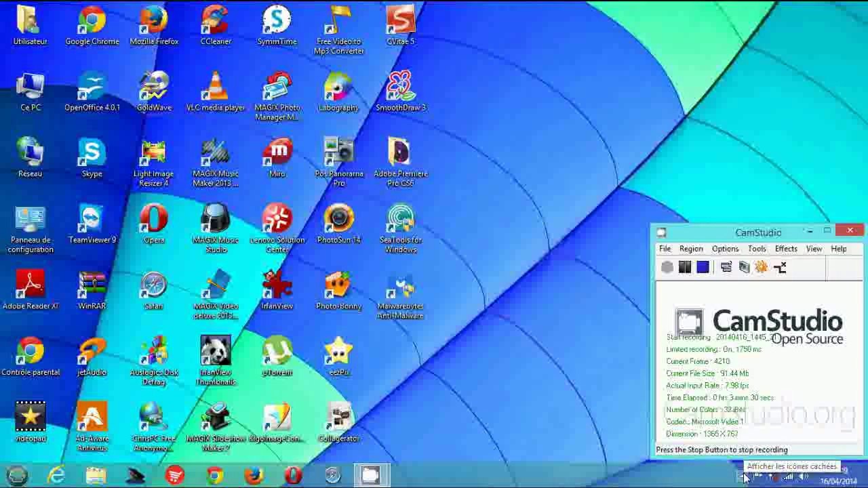
Task: Click the Current Frame 4210 line
Action: 698,361
